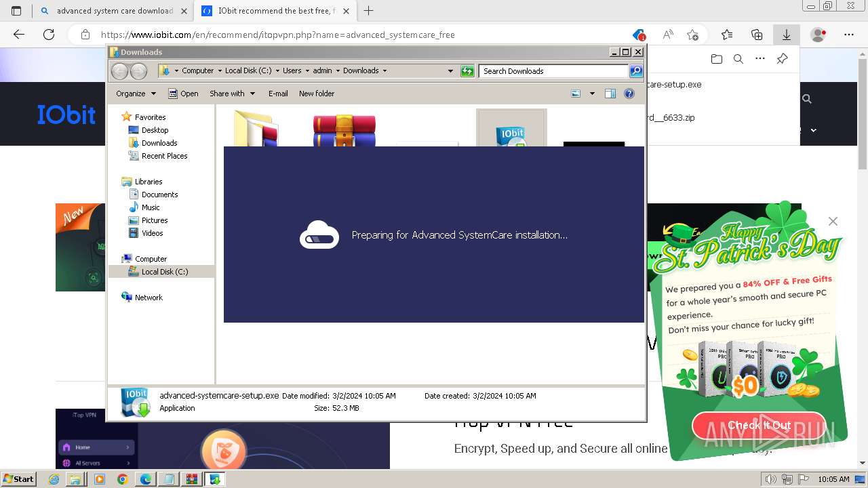Screen dimensions: 868x488
Task: Click Explorer forward navigation button
Action: tap(138, 70)
